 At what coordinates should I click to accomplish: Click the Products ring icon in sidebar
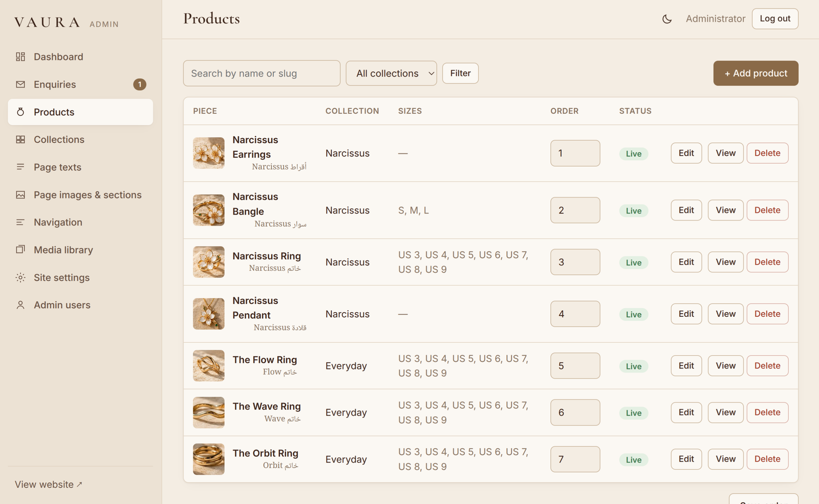point(20,112)
